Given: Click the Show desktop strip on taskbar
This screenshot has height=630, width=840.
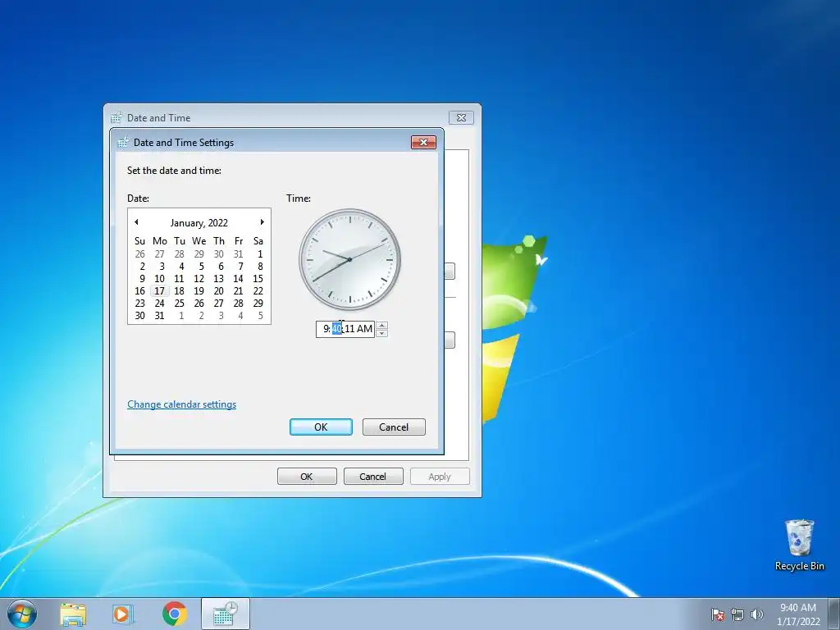Looking at the screenshot, I should tap(834, 614).
